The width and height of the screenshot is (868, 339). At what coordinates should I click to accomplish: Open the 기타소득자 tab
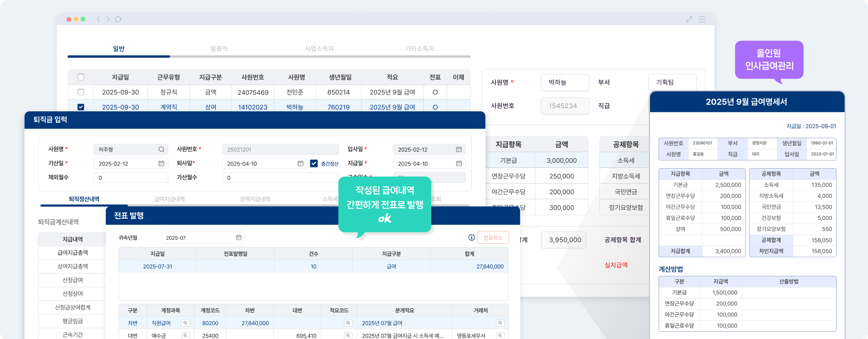click(x=420, y=49)
